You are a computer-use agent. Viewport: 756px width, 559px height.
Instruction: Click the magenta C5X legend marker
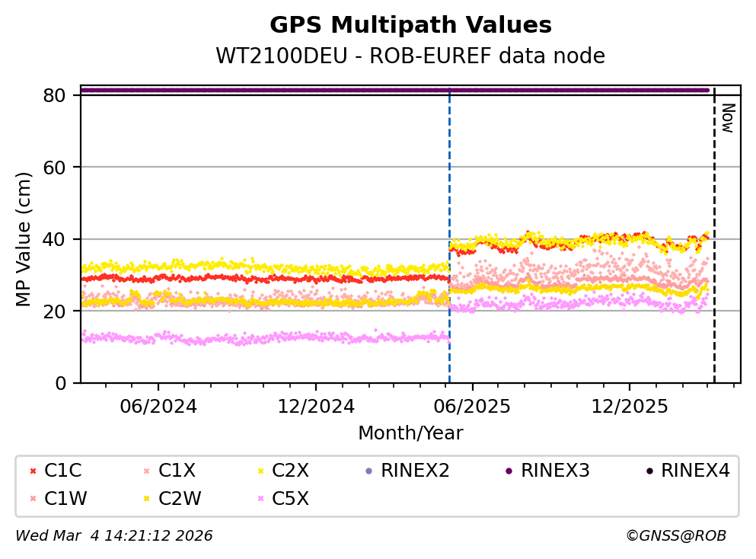(x=259, y=499)
